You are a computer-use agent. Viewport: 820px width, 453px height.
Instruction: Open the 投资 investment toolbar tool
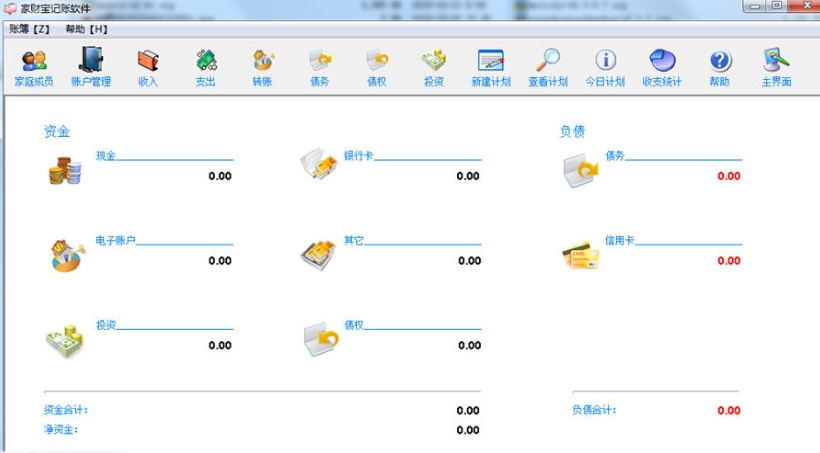point(433,67)
